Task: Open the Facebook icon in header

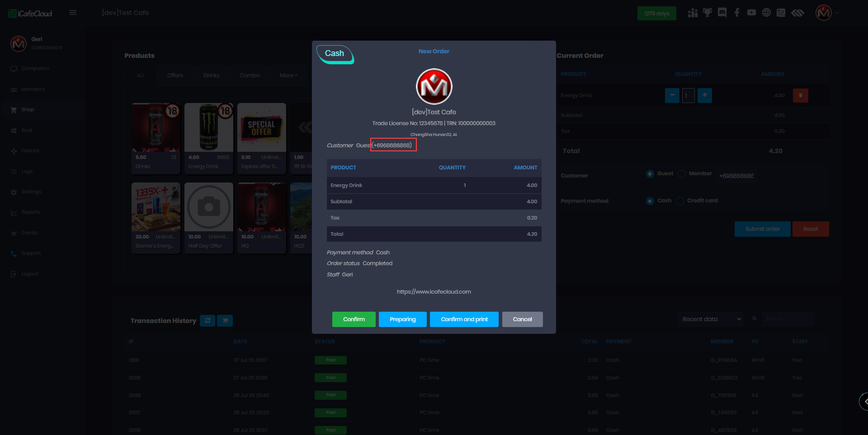Action: [x=737, y=13]
